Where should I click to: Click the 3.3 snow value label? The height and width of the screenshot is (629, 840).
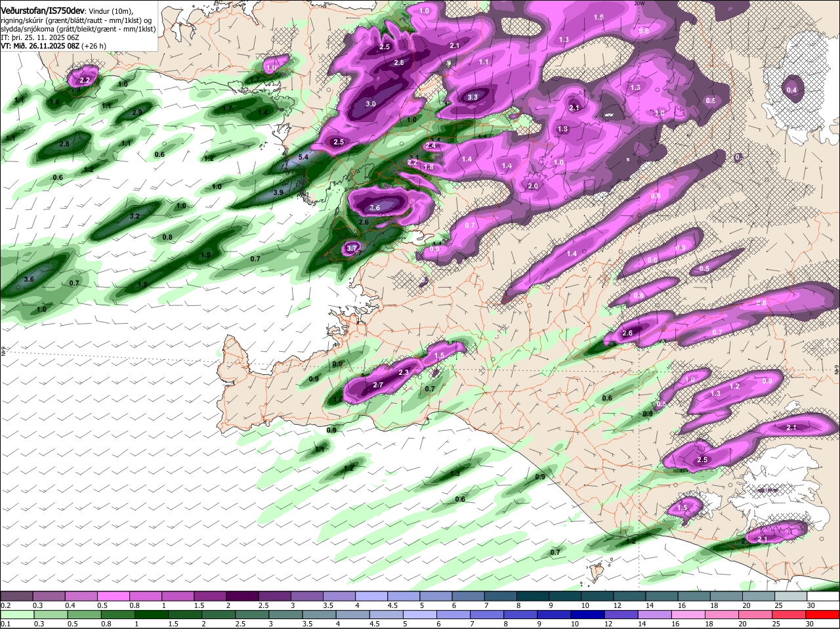472,97
